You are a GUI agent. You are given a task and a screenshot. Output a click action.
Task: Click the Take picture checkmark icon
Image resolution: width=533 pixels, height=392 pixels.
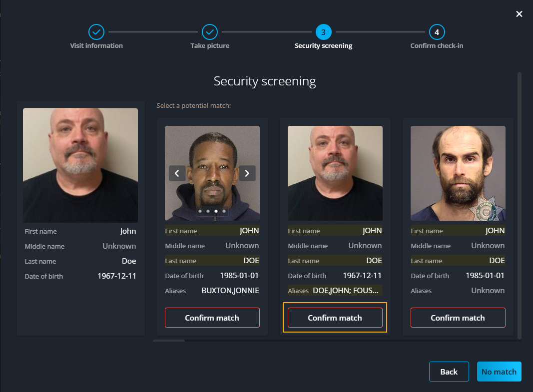tap(210, 31)
